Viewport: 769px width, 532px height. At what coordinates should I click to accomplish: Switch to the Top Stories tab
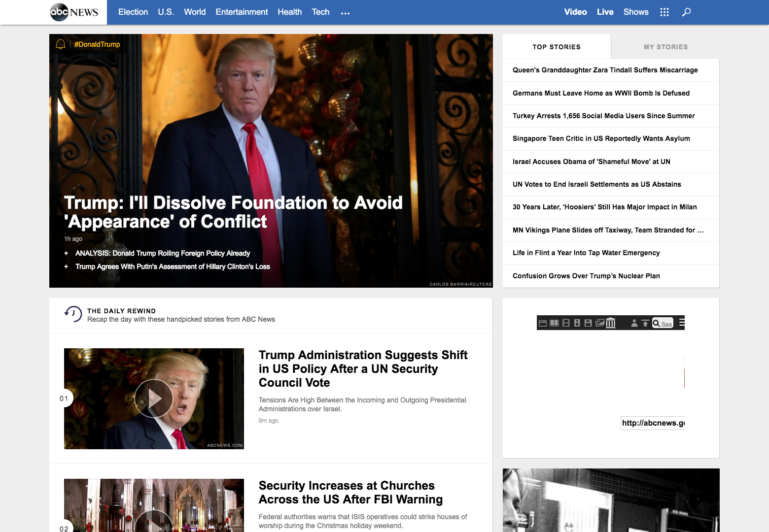[557, 47]
